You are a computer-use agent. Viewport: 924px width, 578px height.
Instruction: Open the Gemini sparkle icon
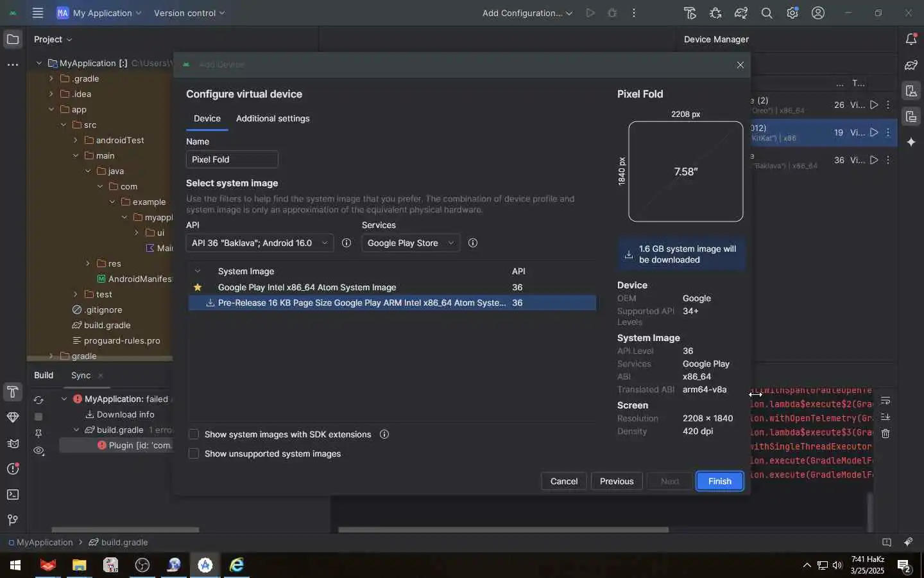(911, 142)
